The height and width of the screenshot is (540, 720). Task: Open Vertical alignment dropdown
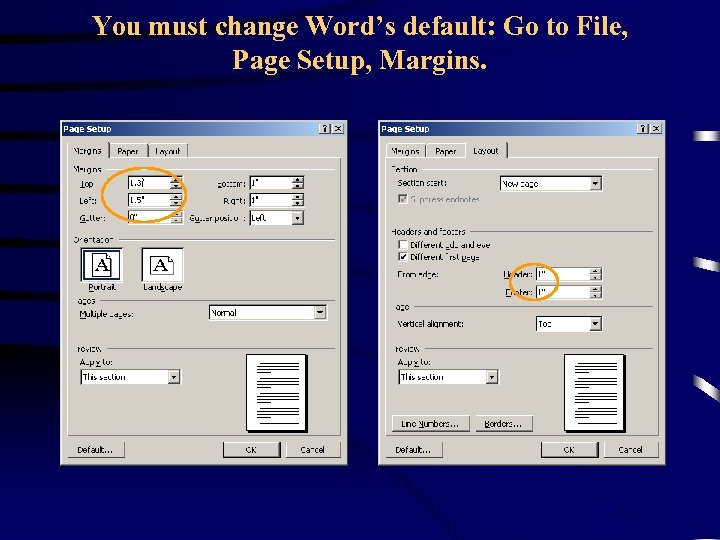tap(595, 324)
